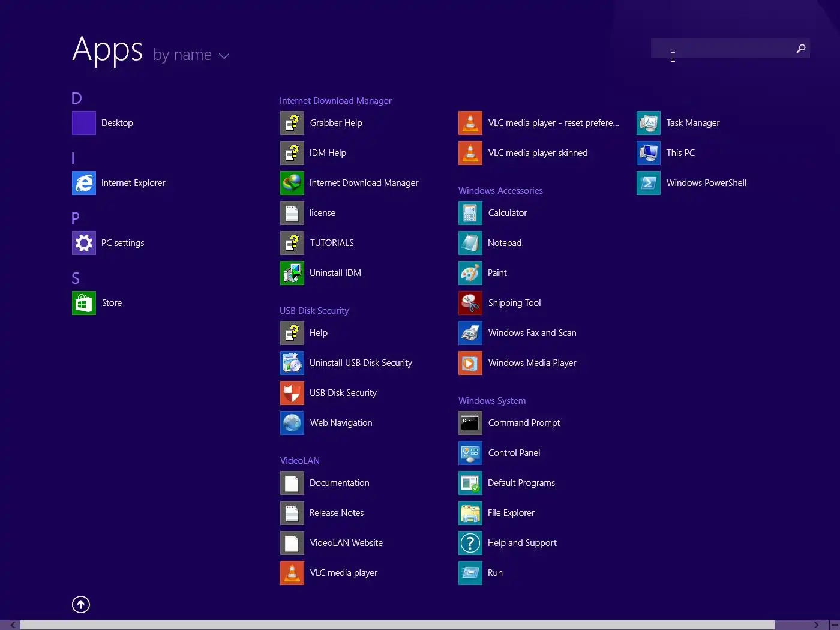
Task: Open the Store icon
Action: (x=84, y=303)
